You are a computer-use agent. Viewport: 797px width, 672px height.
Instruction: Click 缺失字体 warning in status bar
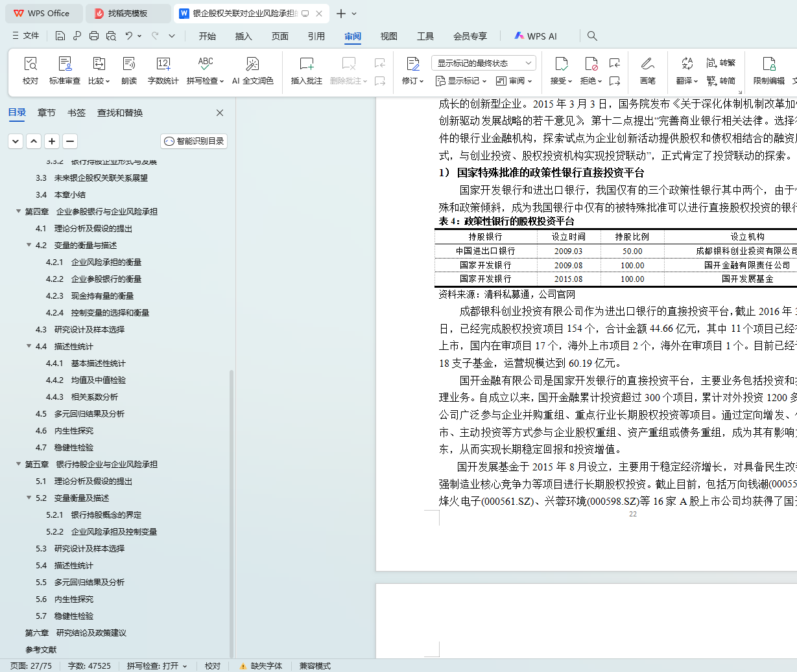coord(261,666)
